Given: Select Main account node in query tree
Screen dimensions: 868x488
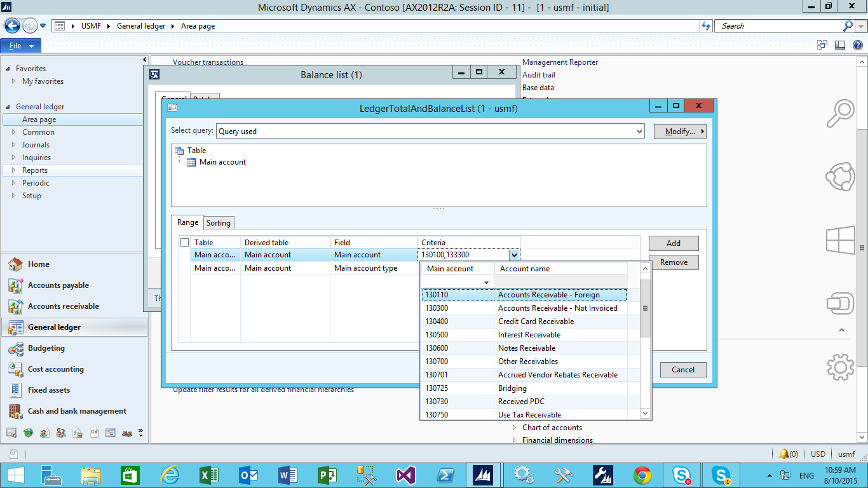Looking at the screenshot, I should (x=222, y=162).
